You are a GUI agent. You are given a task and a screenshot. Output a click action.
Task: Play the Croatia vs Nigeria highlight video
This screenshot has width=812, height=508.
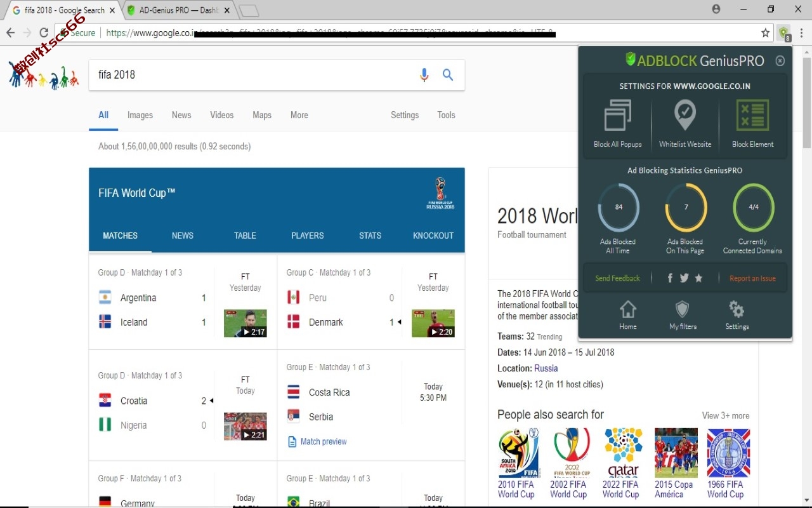point(246,426)
